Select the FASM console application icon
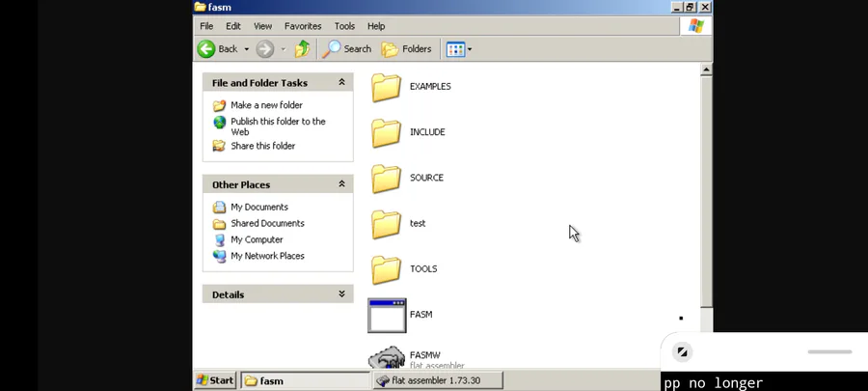This screenshot has width=868, height=391. click(x=387, y=316)
